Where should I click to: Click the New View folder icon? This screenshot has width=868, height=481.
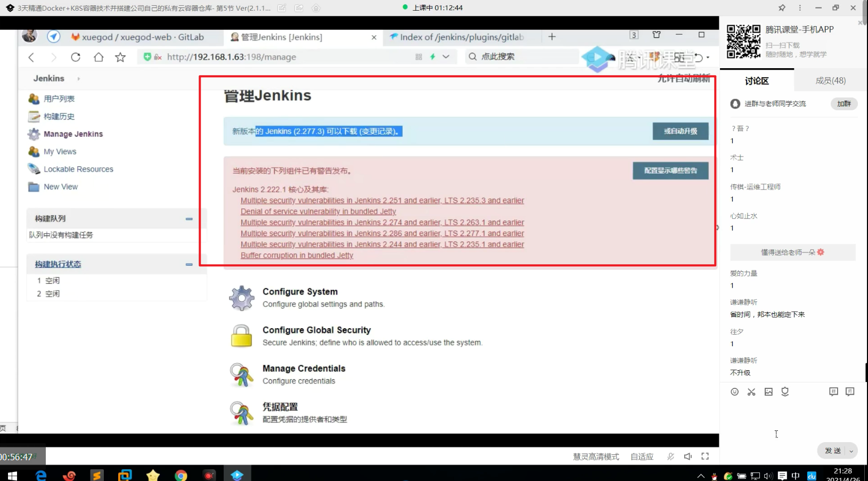tap(34, 186)
